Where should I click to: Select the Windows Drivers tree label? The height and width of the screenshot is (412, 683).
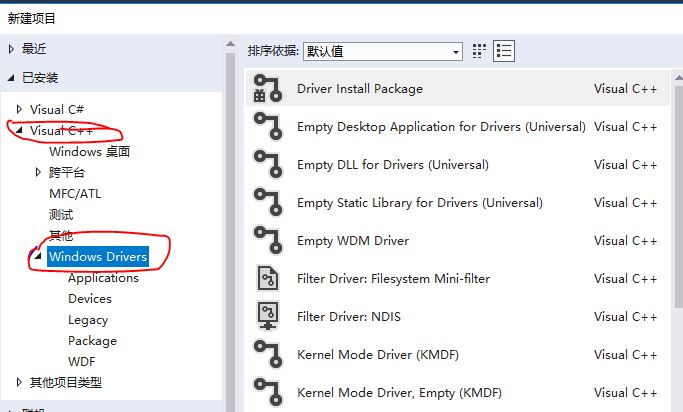pyautogui.click(x=98, y=257)
